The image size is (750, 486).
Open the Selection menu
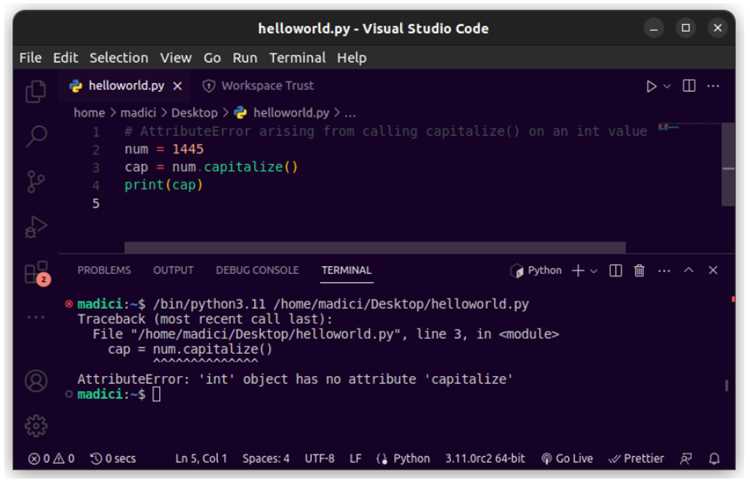pos(119,58)
